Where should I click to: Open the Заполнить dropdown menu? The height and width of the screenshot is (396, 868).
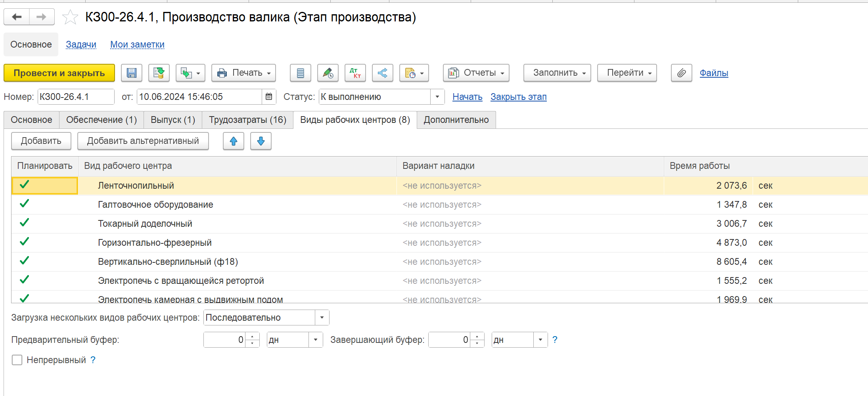(x=557, y=73)
